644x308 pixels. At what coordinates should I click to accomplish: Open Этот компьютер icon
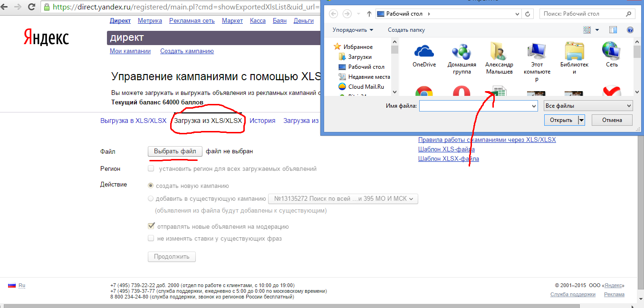(x=537, y=62)
